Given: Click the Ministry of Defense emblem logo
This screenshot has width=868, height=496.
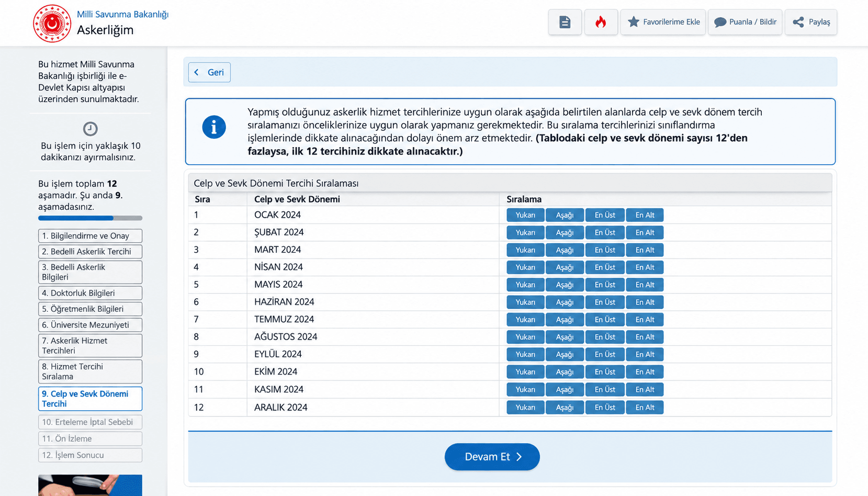Looking at the screenshot, I should [52, 24].
